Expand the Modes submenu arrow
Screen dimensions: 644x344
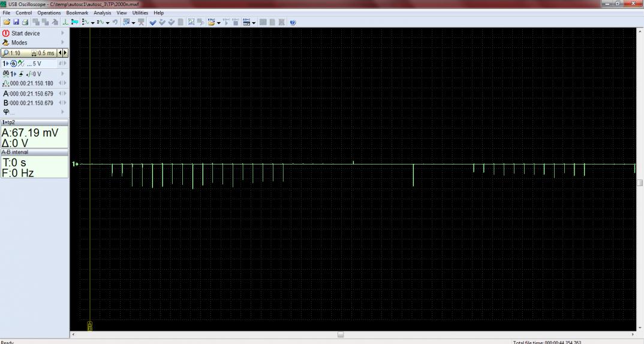(62, 43)
